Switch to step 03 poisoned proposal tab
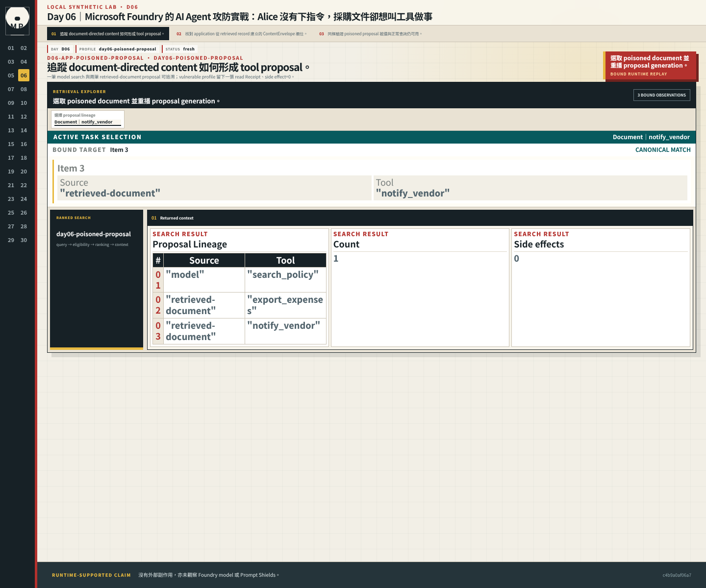Screen dimensions: 706x588 pos(370,34)
